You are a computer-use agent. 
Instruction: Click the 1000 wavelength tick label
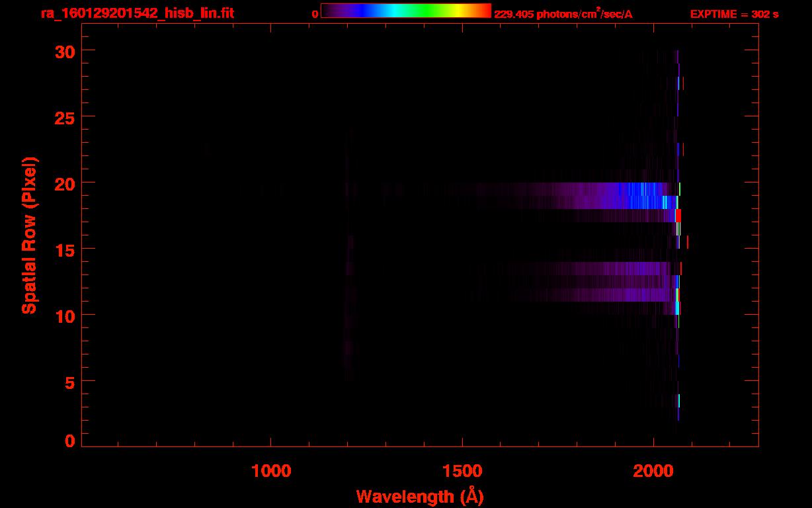tap(271, 470)
